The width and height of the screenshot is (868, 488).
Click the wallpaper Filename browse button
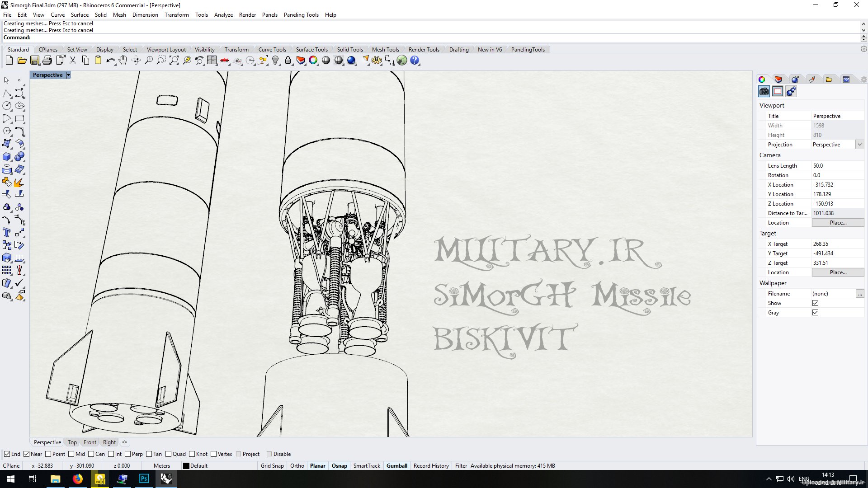(859, 294)
